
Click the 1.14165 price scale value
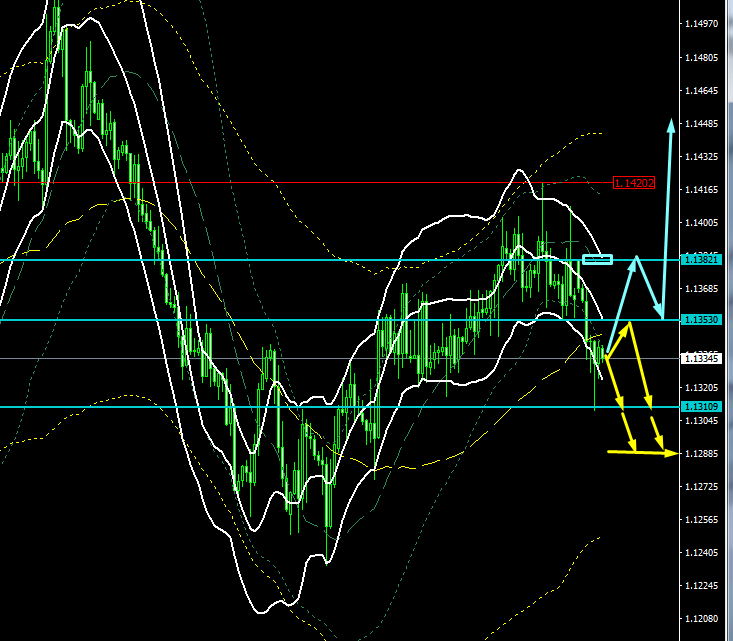pyautogui.click(x=701, y=189)
